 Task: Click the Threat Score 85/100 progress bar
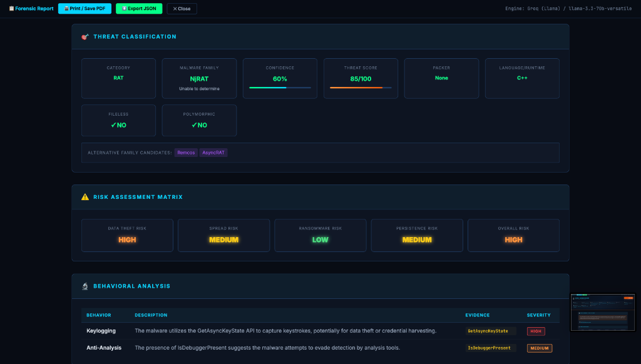[x=361, y=88]
